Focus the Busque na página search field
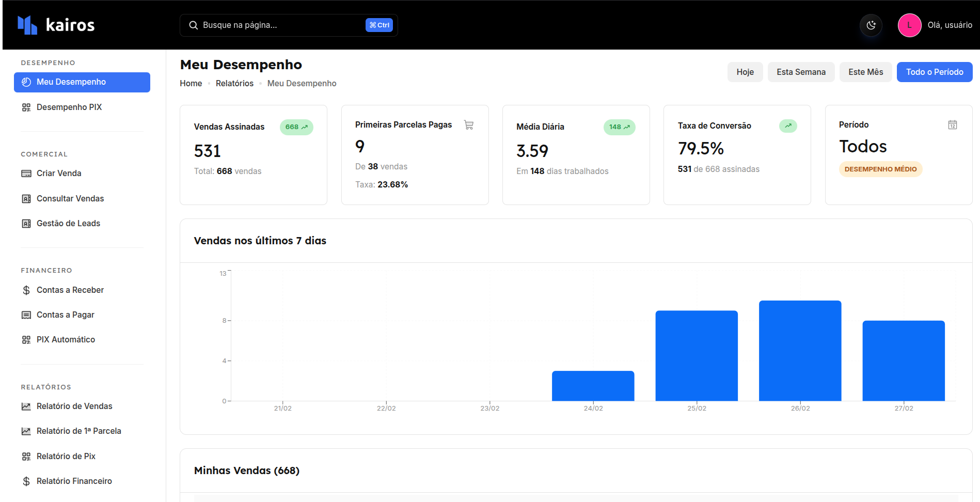Screen dimensions: 980x502 click(279, 25)
